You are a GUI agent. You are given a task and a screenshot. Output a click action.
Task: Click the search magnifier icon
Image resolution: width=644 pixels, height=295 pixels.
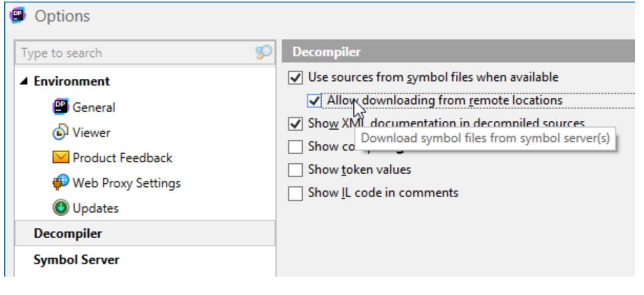pos(263,52)
